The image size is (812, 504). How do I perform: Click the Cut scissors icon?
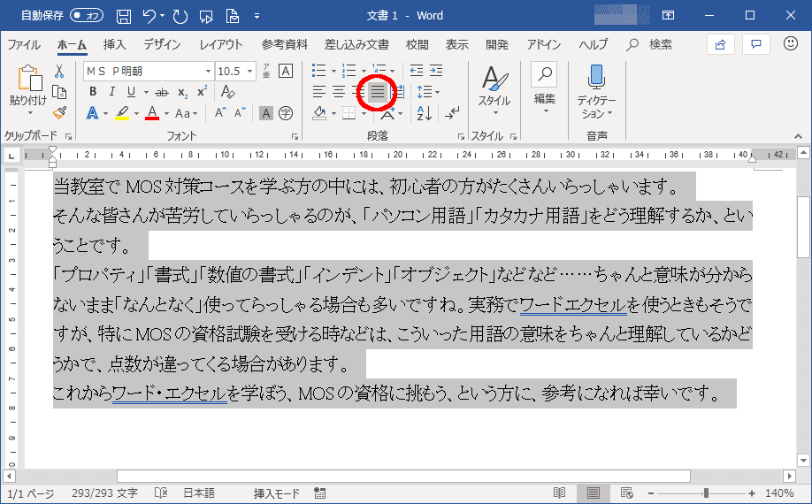coord(59,71)
